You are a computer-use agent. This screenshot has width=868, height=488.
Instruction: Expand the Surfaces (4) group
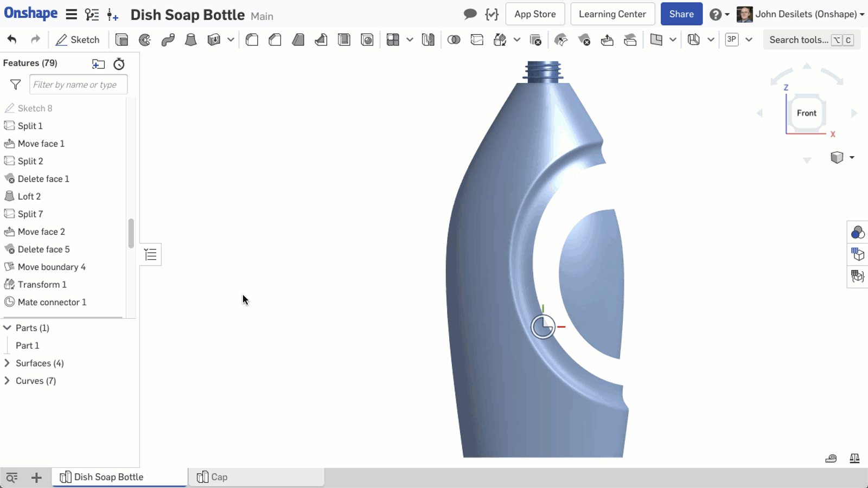pos(8,363)
